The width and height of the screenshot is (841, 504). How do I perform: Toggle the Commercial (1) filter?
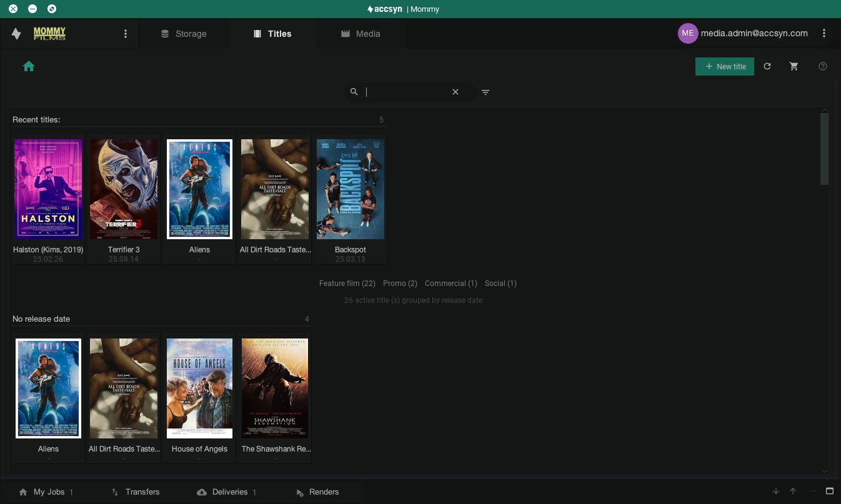pyautogui.click(x=450, y=284)
